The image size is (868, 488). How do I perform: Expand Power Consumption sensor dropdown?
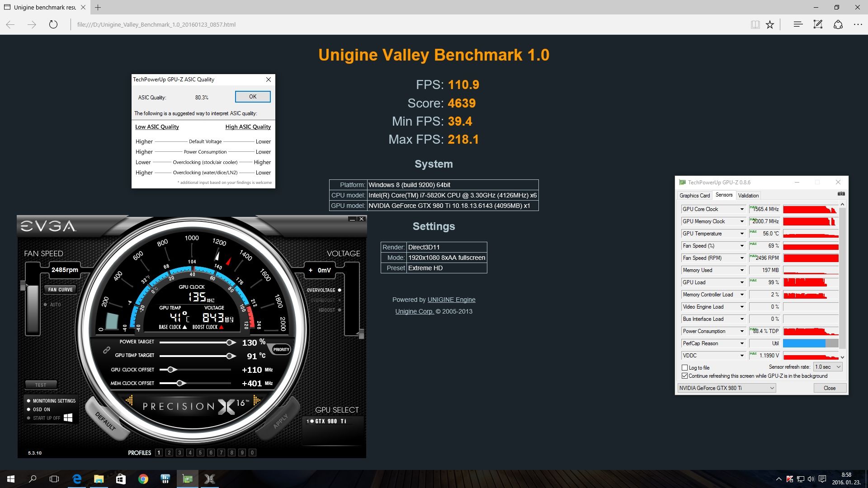742,331
